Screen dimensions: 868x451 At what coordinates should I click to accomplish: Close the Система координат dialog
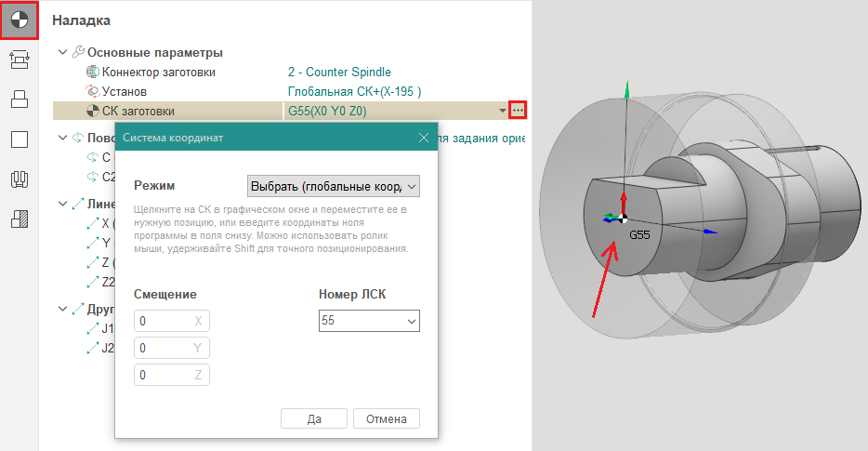424,138
